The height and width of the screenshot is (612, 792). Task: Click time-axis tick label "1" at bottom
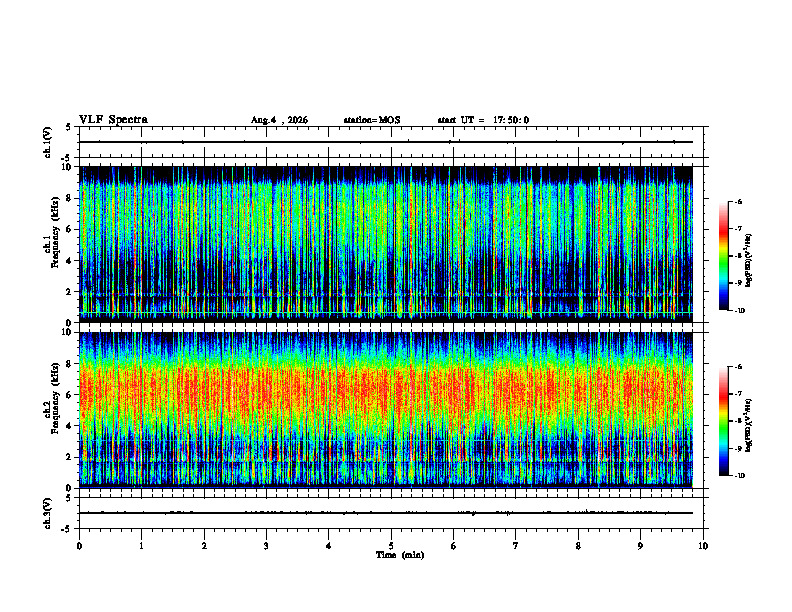pyautogui.click(x=141, y=546)
